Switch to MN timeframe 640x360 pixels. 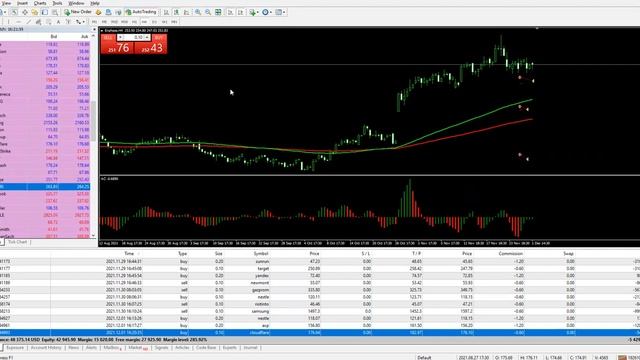click(174, 22)
